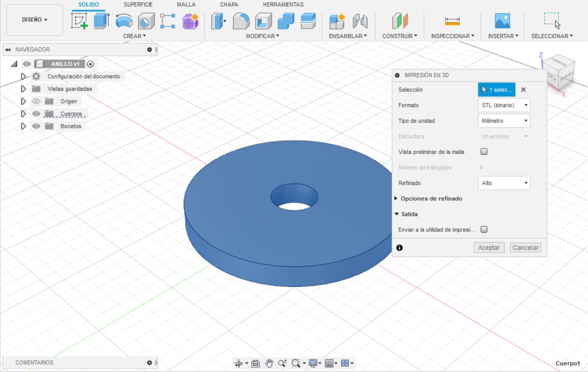Show the Origen folder with eye icon
588x372 pixels.
point(36,101)
